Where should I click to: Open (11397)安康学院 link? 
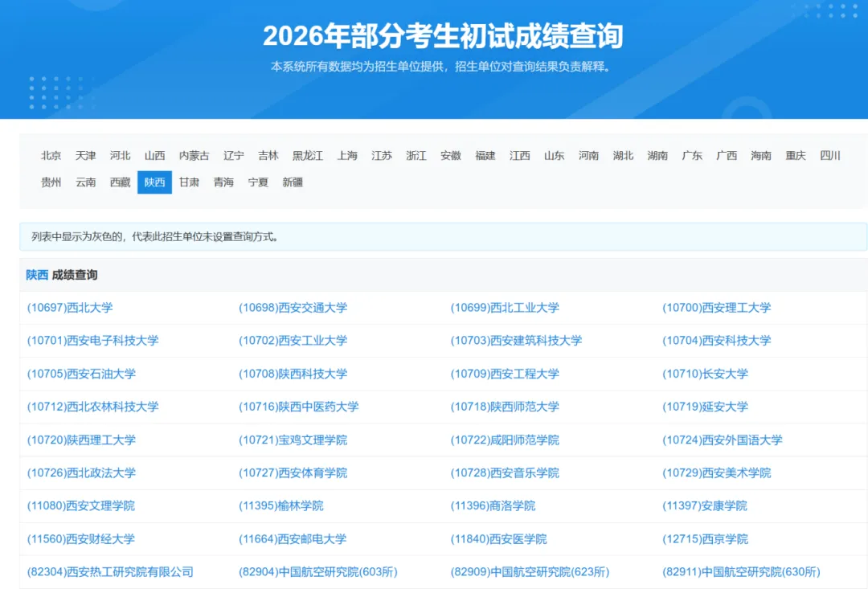705,506
